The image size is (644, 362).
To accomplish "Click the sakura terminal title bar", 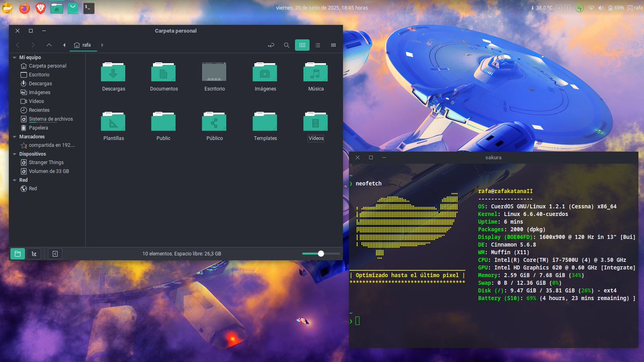I will pos(493,158).
